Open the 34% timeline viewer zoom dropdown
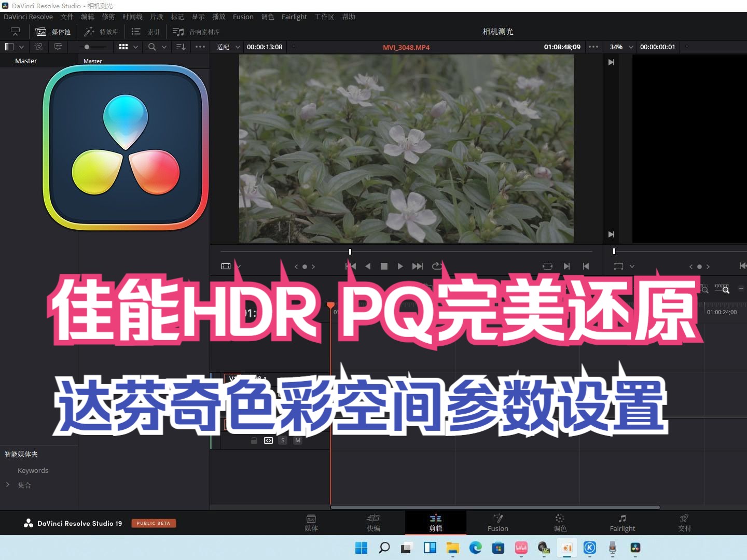This screenshot has height=560, width=747. (621, 47)
